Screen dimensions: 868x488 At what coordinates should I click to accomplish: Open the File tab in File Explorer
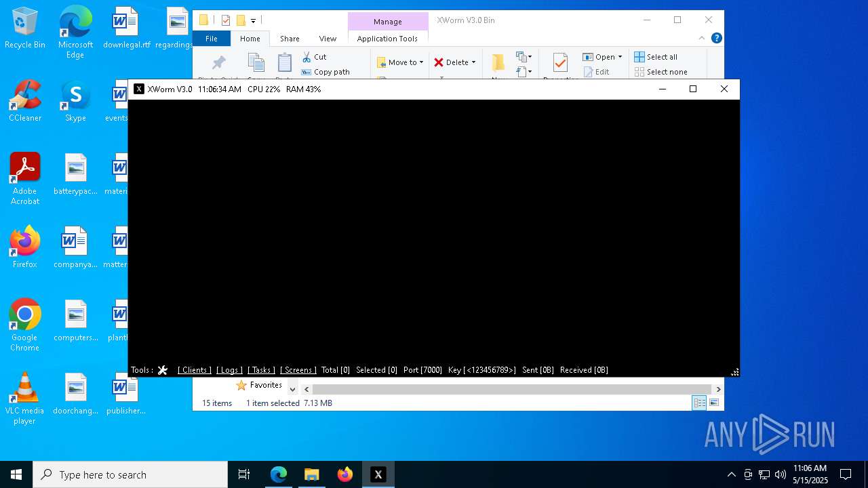click(212, 39)
